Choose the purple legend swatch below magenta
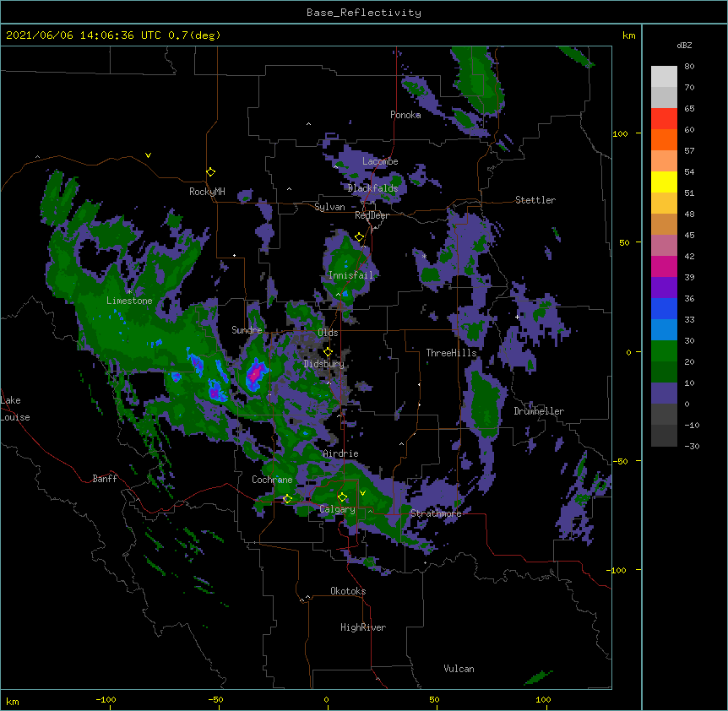 [x=664, y=288]
